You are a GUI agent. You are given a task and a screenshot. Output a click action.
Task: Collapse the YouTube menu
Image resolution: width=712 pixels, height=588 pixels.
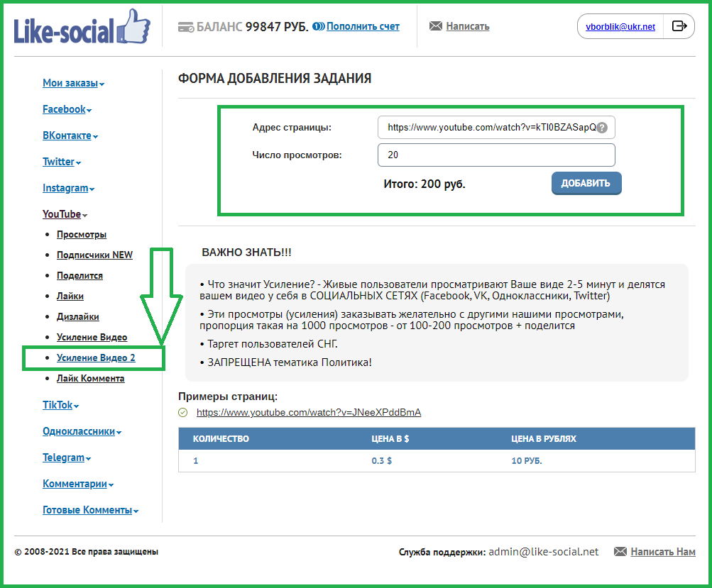pos(65,214)
